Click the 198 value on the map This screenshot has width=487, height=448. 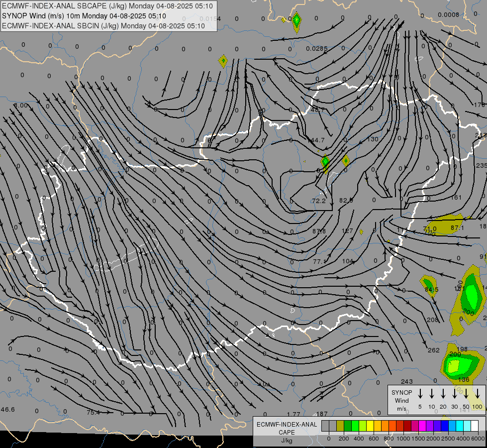pyautogui.click(x=462, y=349)
